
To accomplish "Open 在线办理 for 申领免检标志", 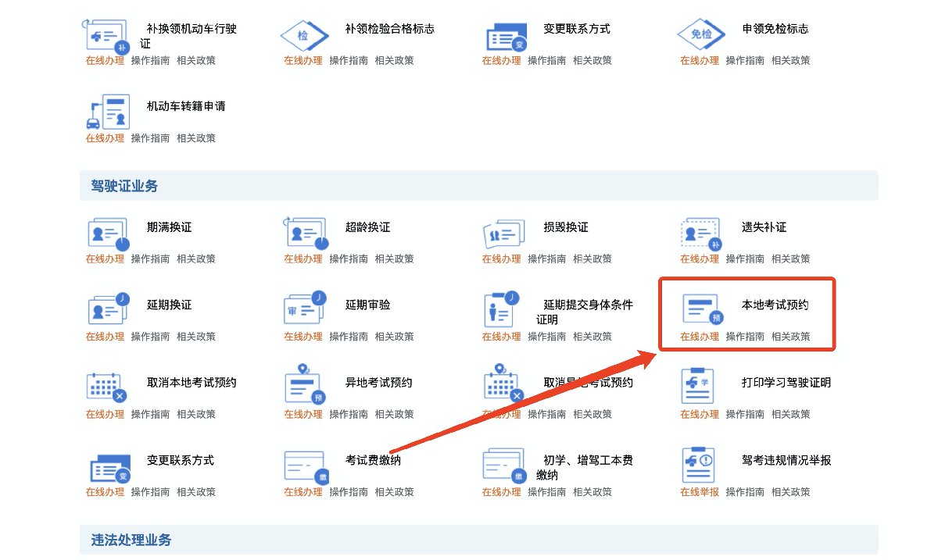I will tap(700, 60).
